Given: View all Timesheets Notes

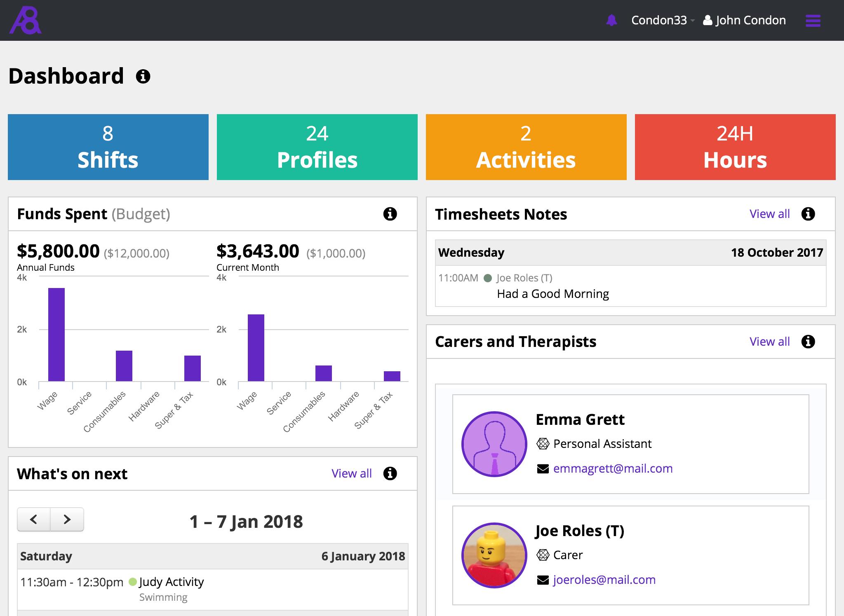Looking at the screenshot, I should 769,214.
